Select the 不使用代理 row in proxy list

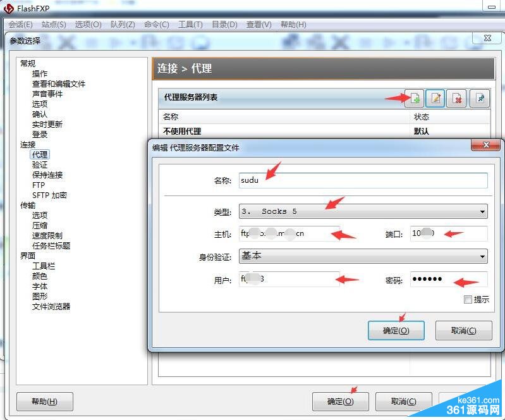tap(325, 131)
